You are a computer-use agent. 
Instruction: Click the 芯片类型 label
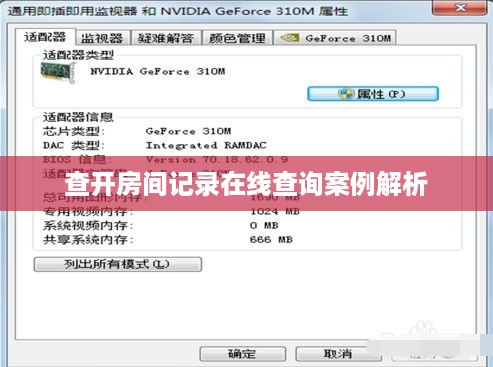[74, 131]
